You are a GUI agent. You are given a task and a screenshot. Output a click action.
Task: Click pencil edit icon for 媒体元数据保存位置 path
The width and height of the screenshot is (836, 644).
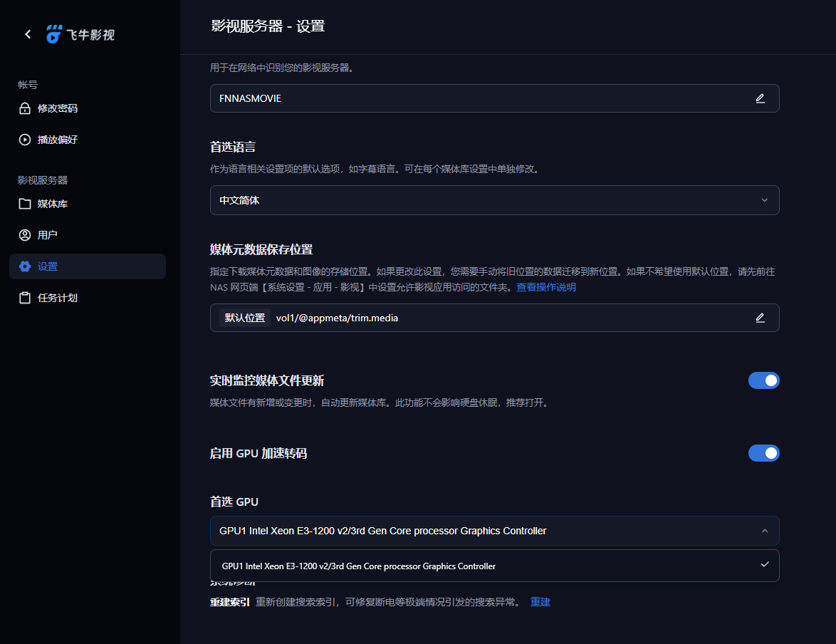(x=760, y=318)
